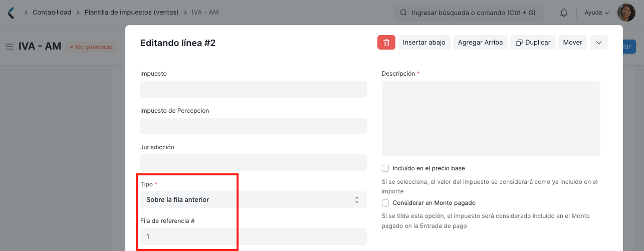
Task: Click the Insertar abajo button
Action: (x=424, y=43)
